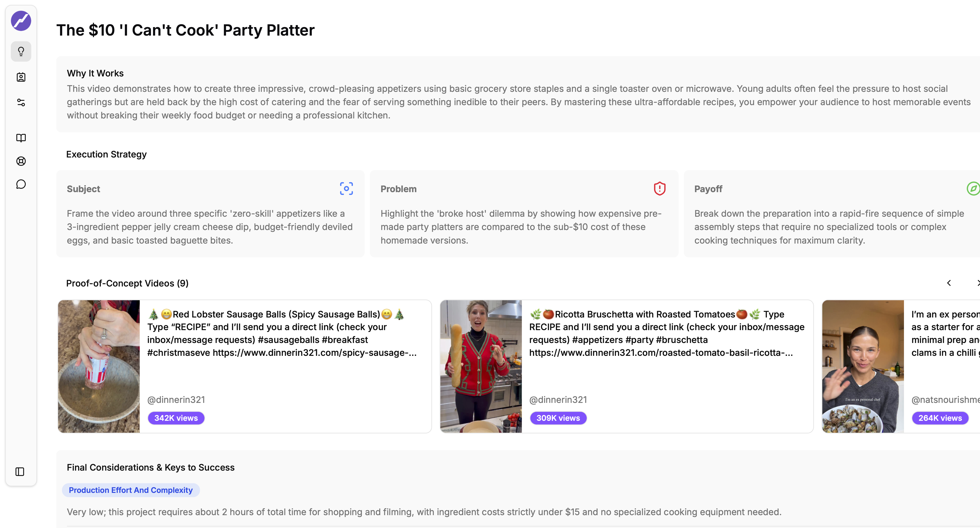Toggle the sidebar panel collapse icon
Viewport: 980px width, 528px height.
(x=20, y=472)
